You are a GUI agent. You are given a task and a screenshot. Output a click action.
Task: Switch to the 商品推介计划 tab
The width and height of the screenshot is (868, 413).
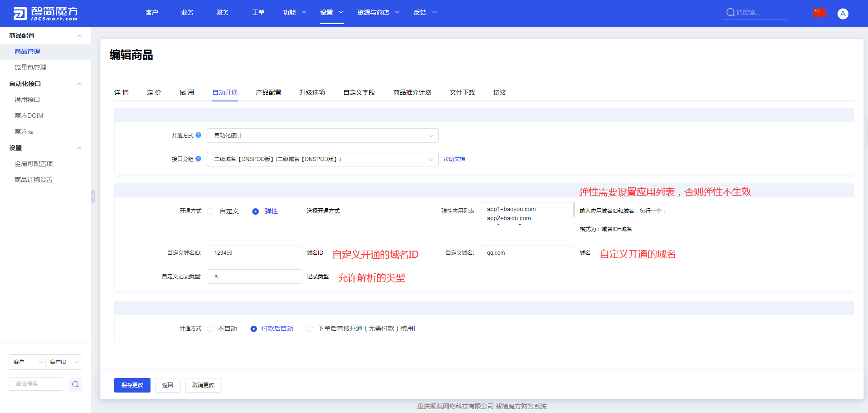[412, 92]
